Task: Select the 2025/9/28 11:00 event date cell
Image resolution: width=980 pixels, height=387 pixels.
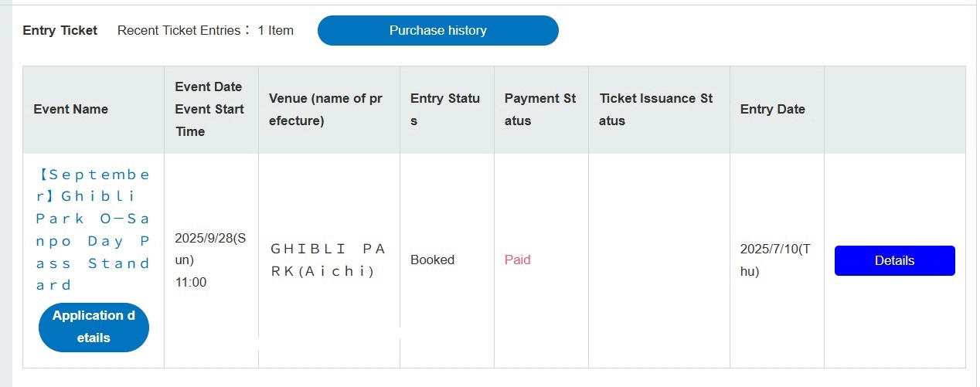Action: click(211, 260)
